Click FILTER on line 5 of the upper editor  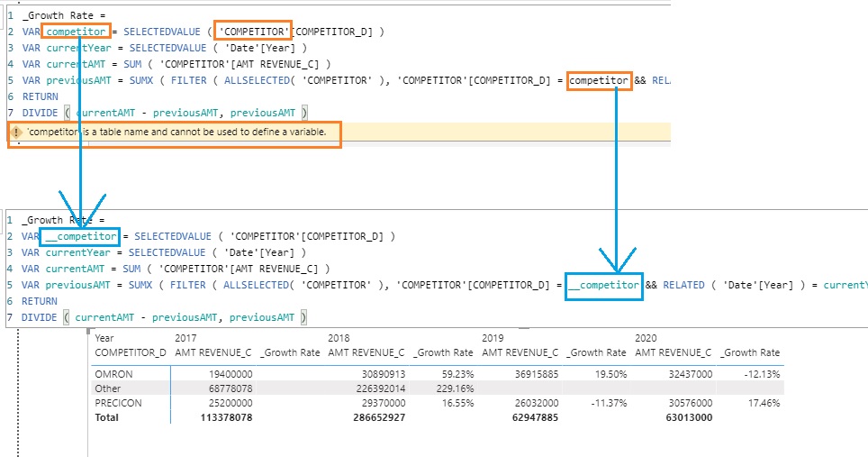(189, 80)
